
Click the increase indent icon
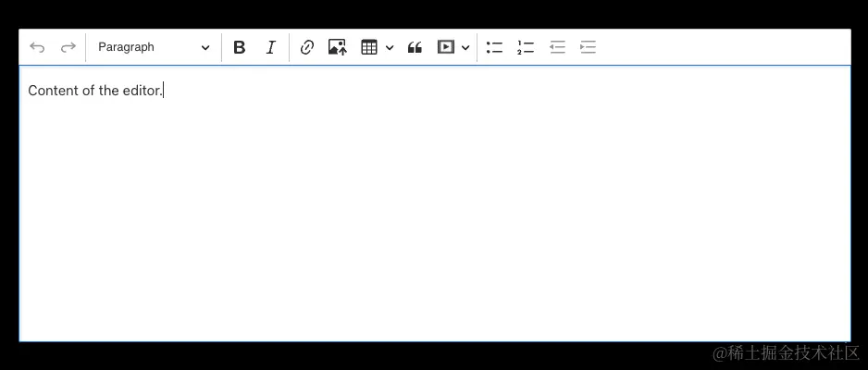coord(588,47)
